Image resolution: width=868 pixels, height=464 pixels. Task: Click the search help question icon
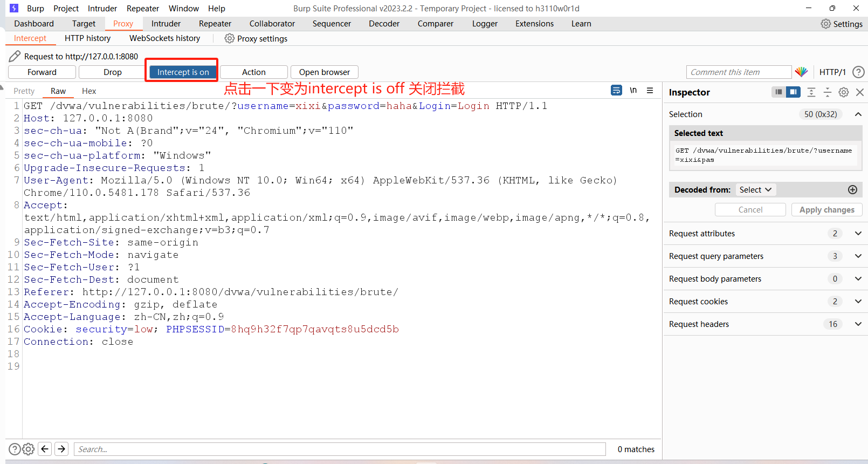click(15, 449)
